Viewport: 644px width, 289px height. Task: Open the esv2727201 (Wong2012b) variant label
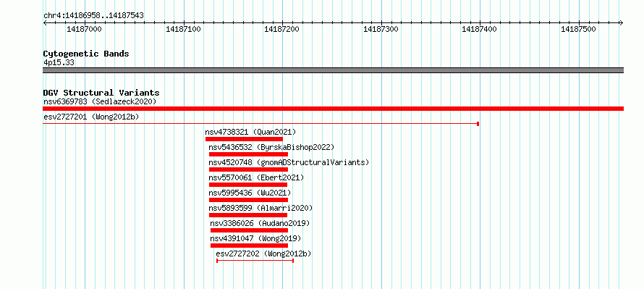[x=91, y=117]
